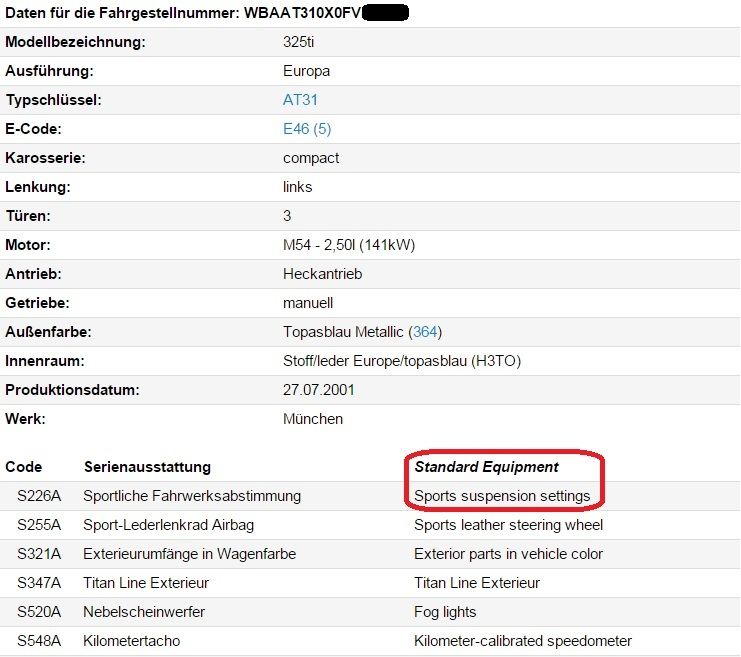Click the 'Werk:' label

tap(25, 419)
